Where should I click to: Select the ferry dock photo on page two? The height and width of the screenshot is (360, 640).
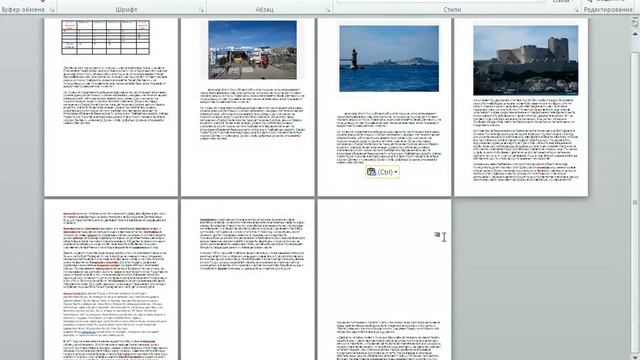tap(252, 50)
